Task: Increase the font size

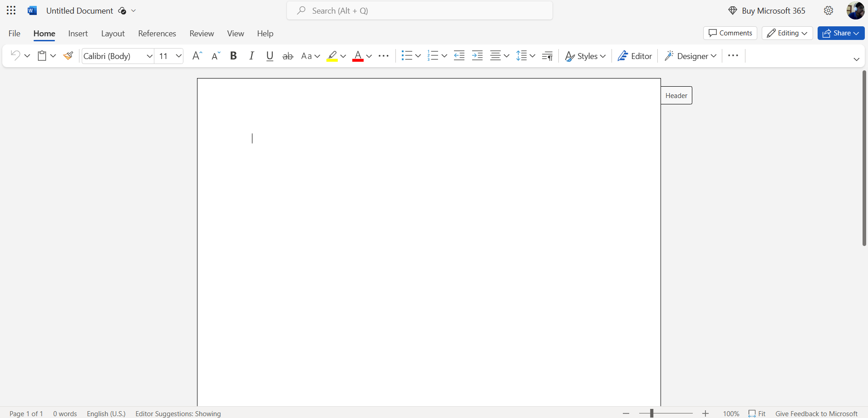Action: click(x=197, y=55)
